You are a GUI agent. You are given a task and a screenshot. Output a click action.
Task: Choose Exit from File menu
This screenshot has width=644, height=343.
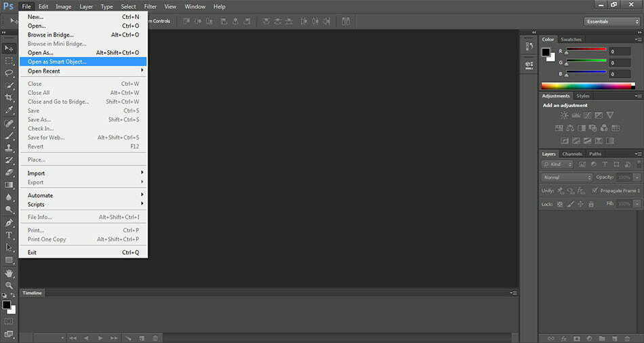[x=83, y=253]
